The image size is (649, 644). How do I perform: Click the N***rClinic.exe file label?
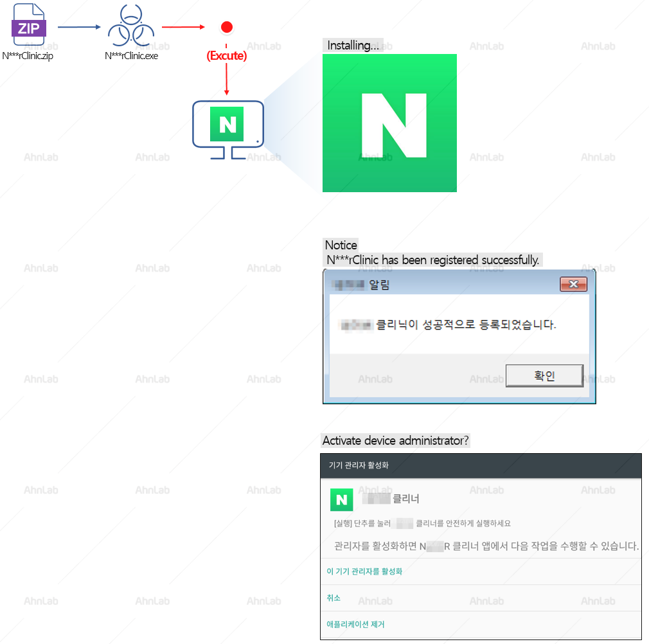[x=131, y=56]
